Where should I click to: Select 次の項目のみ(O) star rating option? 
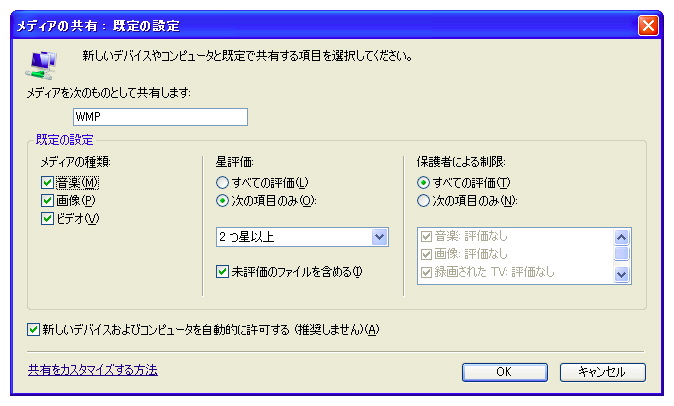[222, 200]
